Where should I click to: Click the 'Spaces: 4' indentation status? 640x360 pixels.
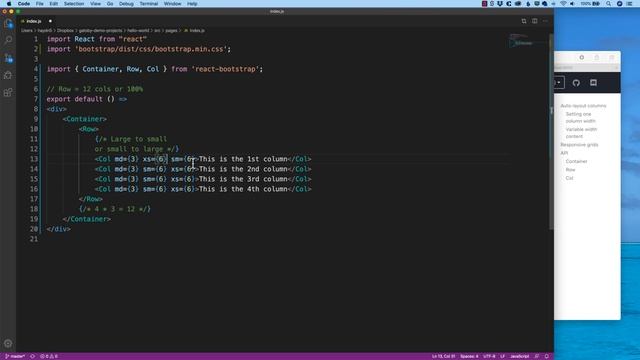click(469, 356)
